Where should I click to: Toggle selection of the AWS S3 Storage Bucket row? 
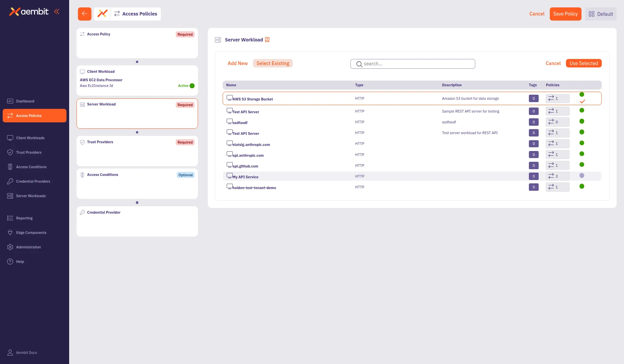252,99
